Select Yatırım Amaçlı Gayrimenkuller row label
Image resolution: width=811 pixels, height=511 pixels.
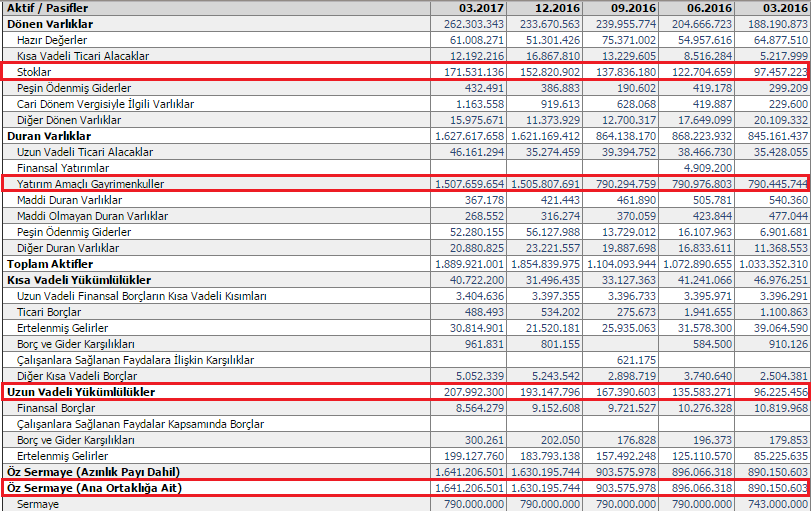tap(91, 184)
